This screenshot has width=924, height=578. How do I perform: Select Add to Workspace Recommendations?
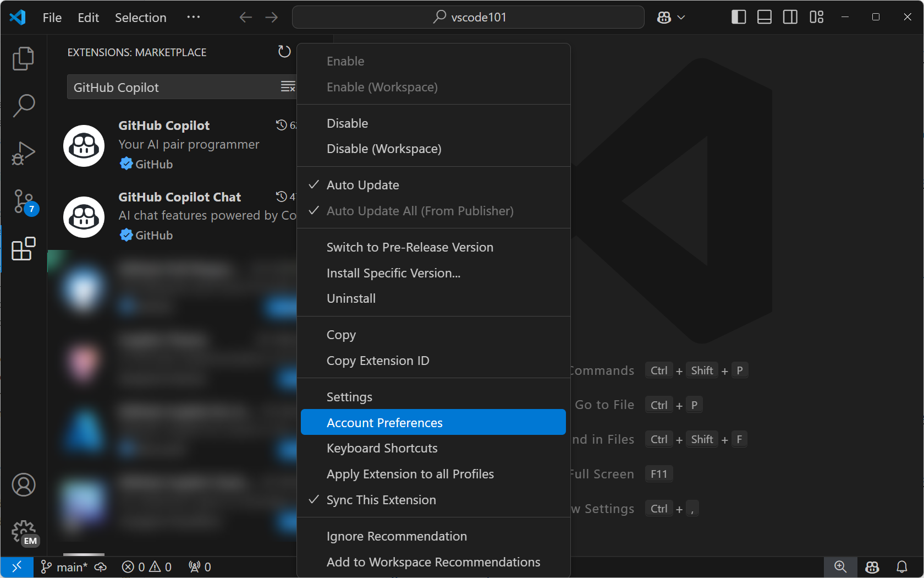pos(433,562)
